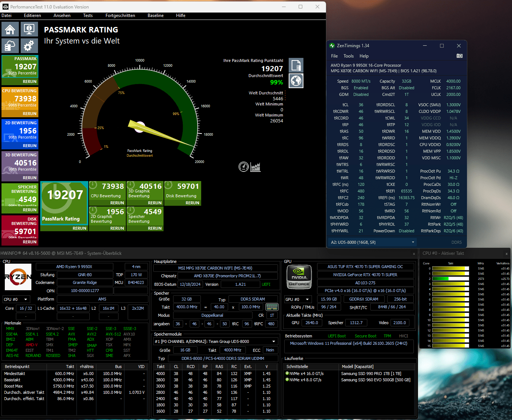Open the ZenTimings Tools menu
This screenshot has width=512, height=420.
click(348, 56)
